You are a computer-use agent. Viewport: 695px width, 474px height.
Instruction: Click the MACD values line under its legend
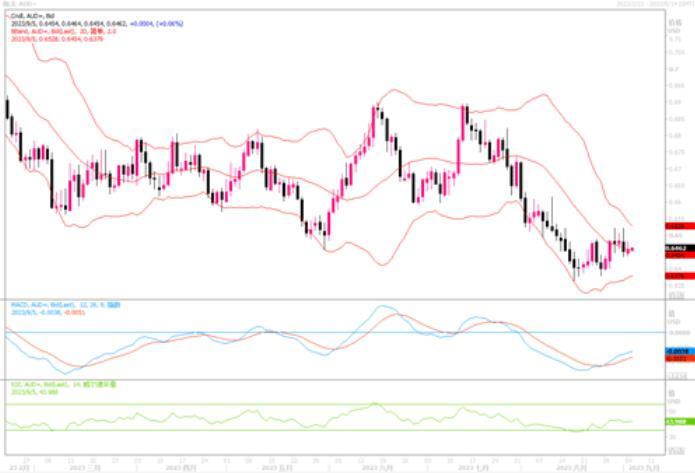[x=48, y=313]
